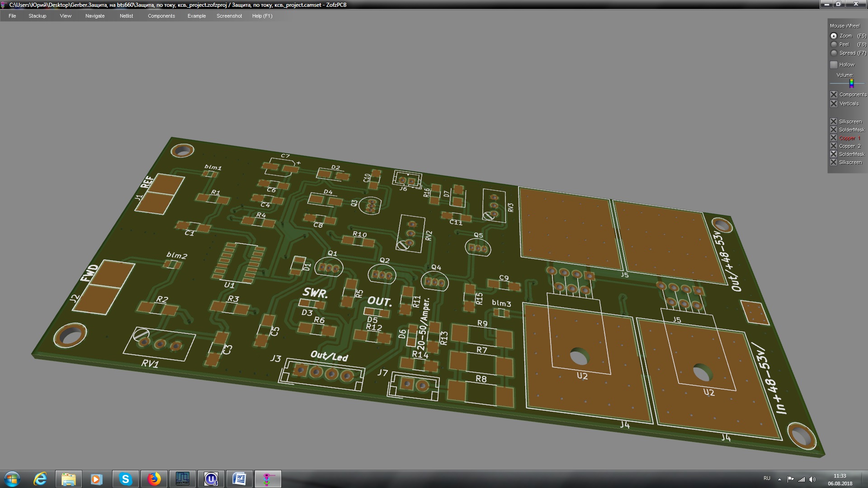
Task: Open Windows Explorer folder in taskbar
Action: coord(68,479)
